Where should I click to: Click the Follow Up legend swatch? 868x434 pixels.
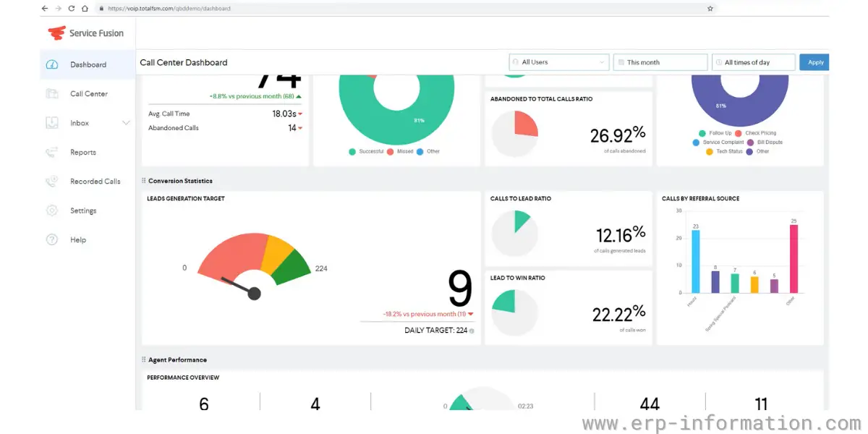click(x=702, y=133)
